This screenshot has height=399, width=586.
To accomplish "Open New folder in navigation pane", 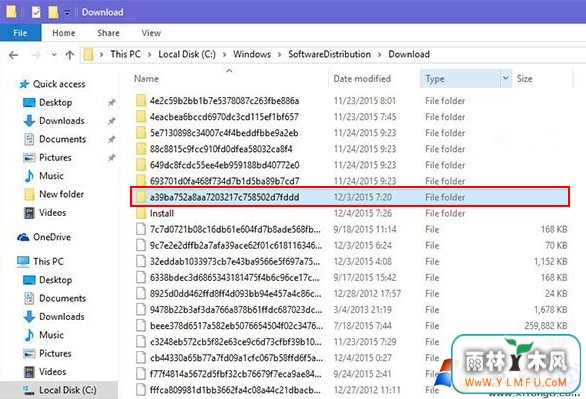I will tap(61, 194).
